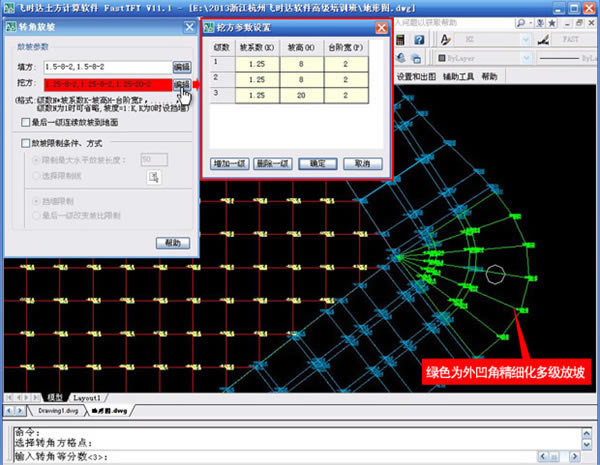This screenshot has height=465, width=600.
Task: Click 增加一级 to add a slope level
Action: pos(230,163)
